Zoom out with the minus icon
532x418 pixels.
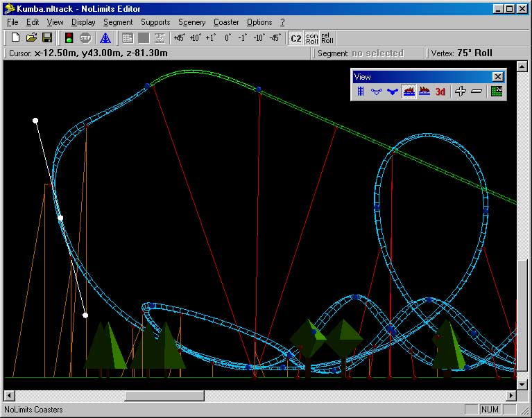point(477,92)
